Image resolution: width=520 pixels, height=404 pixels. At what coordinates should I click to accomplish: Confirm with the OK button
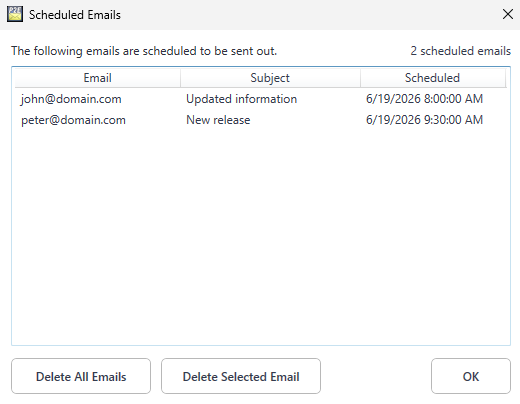pos(471,376)
